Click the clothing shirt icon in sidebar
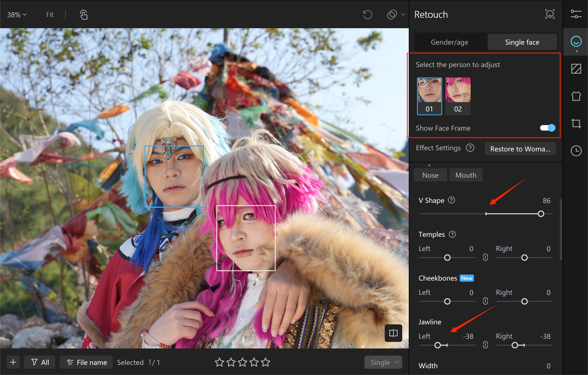The width and height of the screenshot is (588, 375). [576, 96]
